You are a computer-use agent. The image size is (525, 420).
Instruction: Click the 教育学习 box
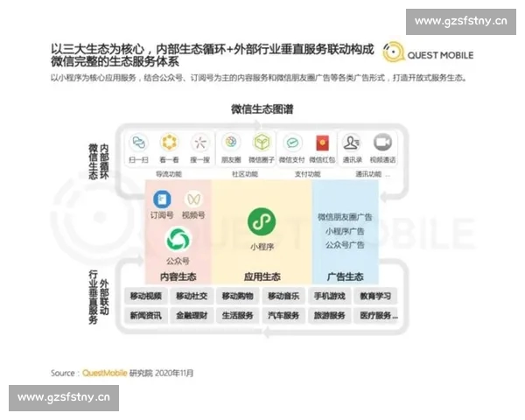375,296
